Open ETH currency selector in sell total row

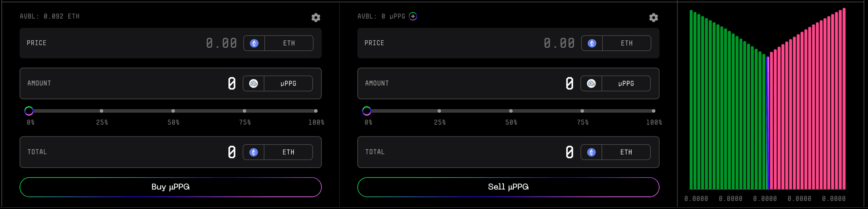point(626,152)
